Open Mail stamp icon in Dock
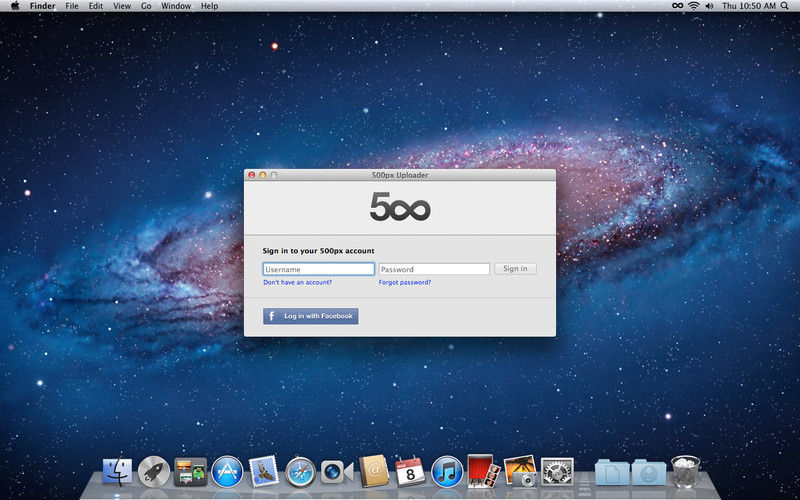This screenshot has width=800, height=500. click(264, 471)
